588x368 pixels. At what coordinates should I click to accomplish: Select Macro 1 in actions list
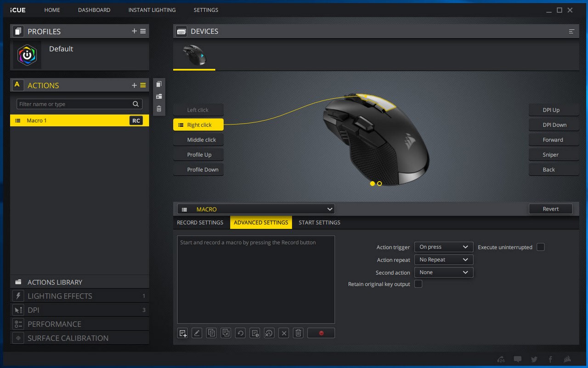79,120
